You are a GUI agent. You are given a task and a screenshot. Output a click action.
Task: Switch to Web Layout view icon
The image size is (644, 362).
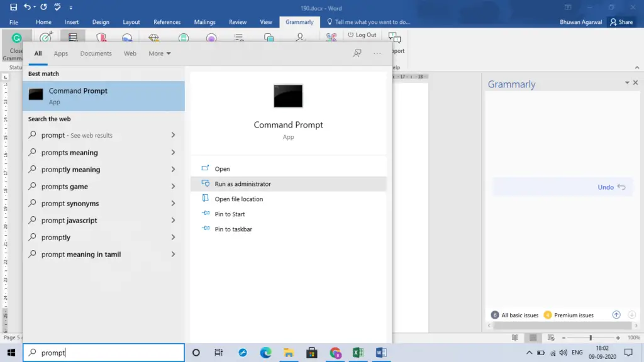[551, 337]
